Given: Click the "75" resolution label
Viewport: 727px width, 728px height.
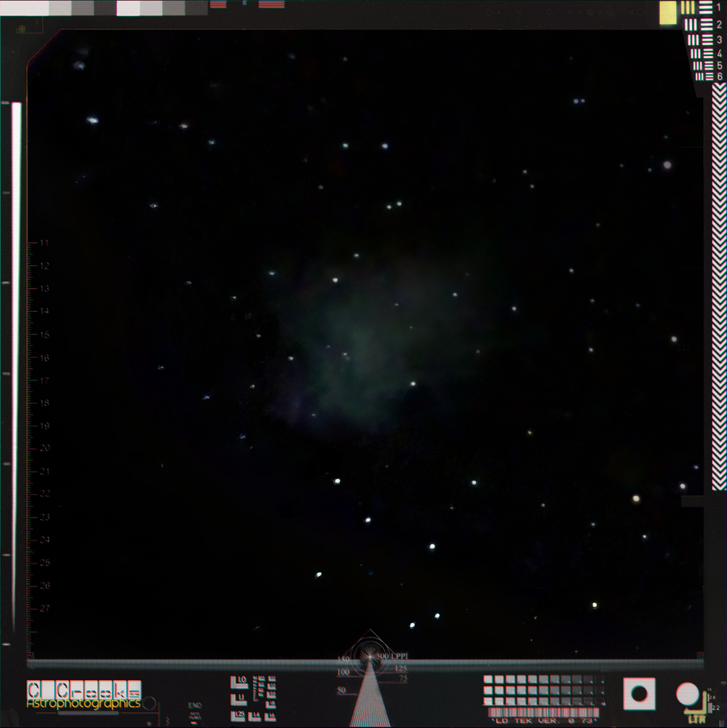Looking at the screenshot, I should tap(403, 679).
